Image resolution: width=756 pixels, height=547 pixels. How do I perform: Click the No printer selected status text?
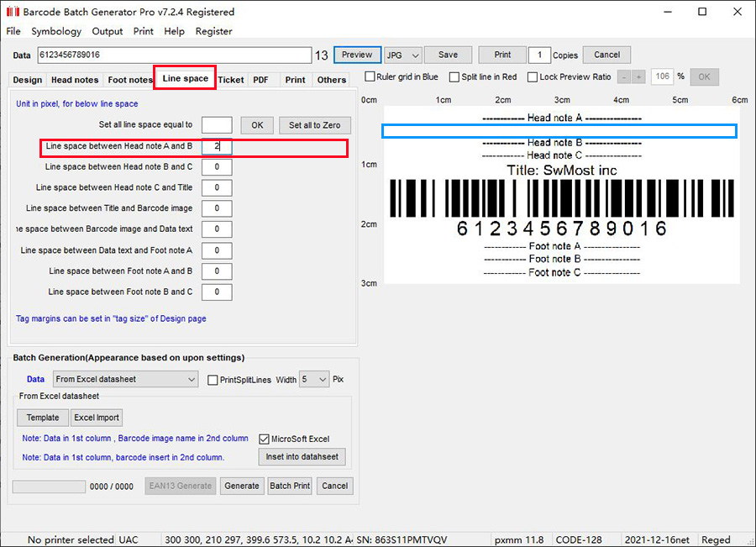[x=71, y=539]
